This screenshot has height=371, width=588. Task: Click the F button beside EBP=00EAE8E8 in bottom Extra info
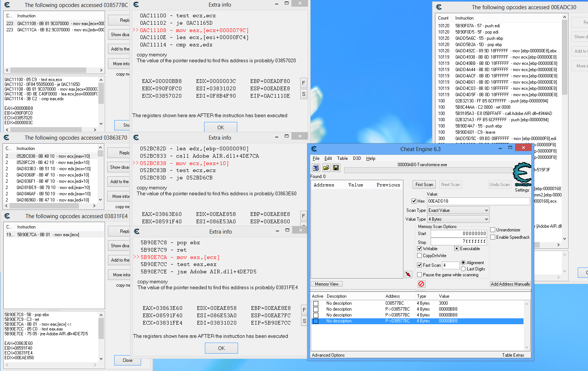pyautogui.click(x=304, y=310)
